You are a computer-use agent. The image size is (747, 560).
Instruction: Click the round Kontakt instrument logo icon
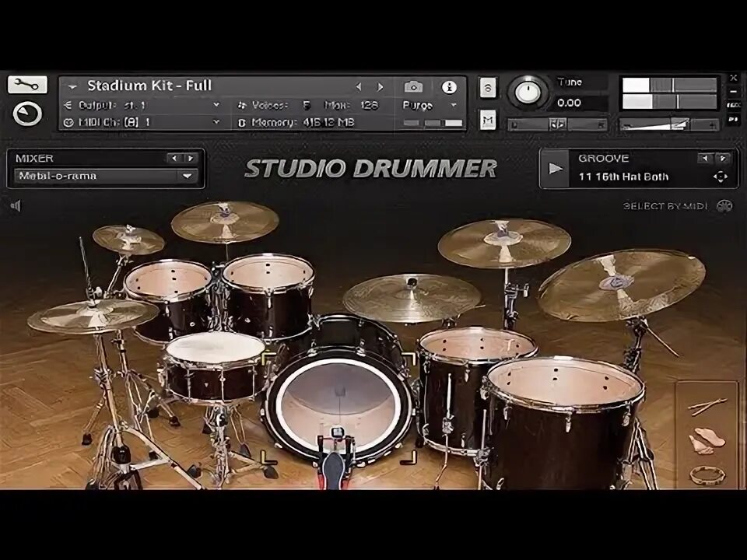(27, 114)
